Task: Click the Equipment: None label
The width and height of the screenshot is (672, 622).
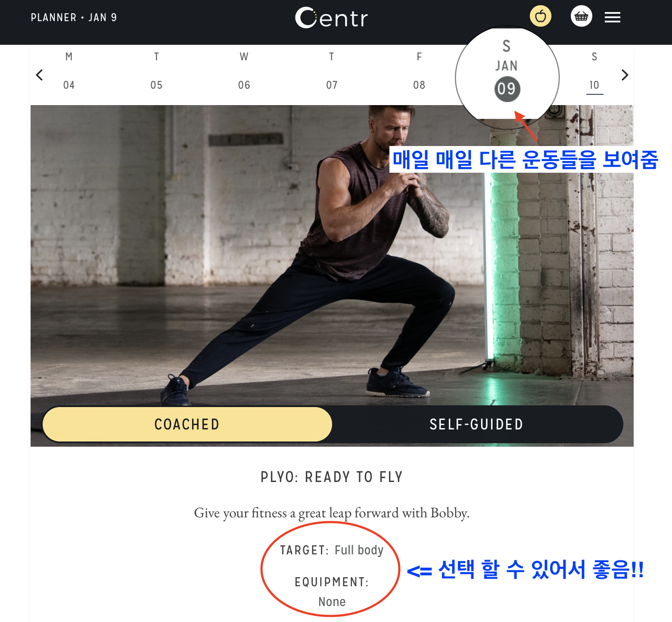Action: [x=332, y=591]
